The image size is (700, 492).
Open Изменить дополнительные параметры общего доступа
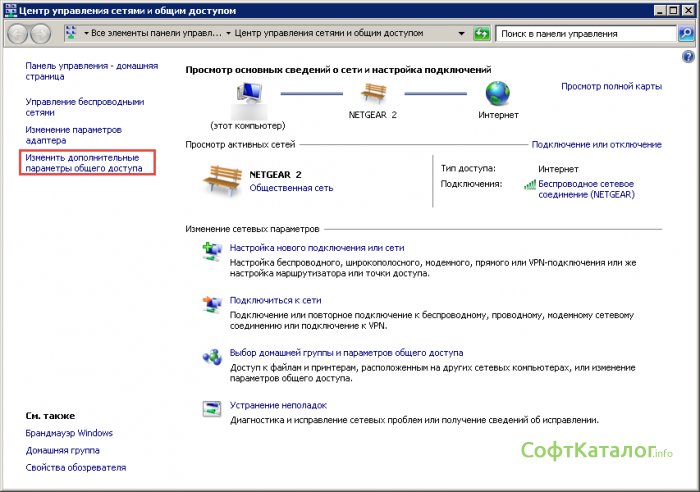(x=84, y=163)
